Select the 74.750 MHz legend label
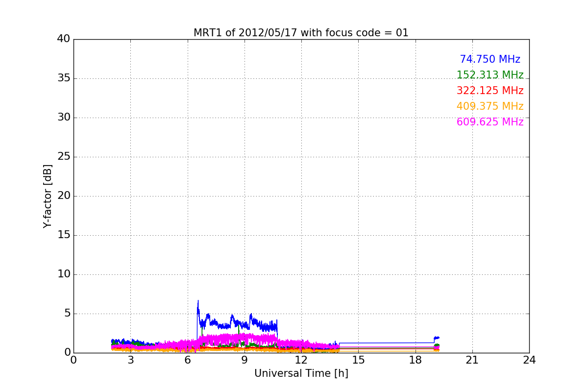Viewport: 588px width, 392px height. coord(490,59)
